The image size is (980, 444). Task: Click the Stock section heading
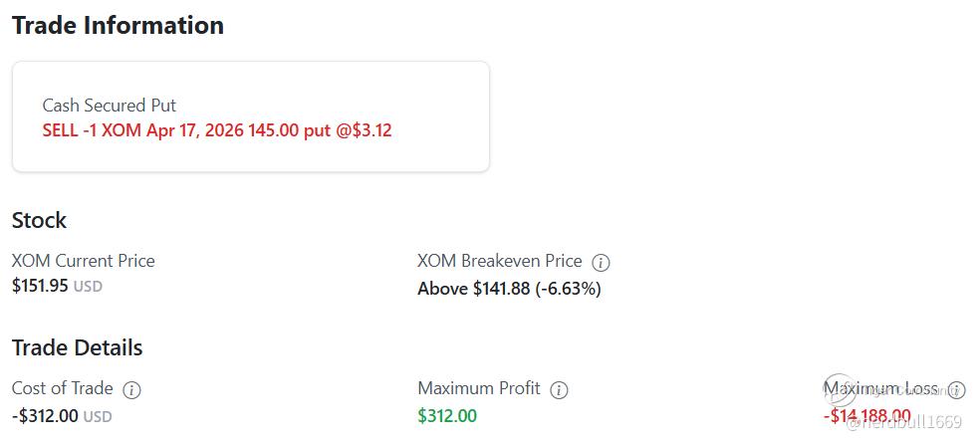(39, 220)
